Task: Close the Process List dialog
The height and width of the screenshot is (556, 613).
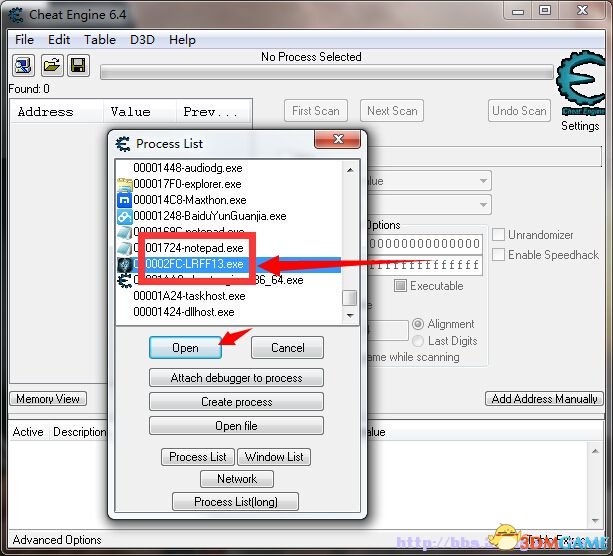Action: (x=337, y=139)
